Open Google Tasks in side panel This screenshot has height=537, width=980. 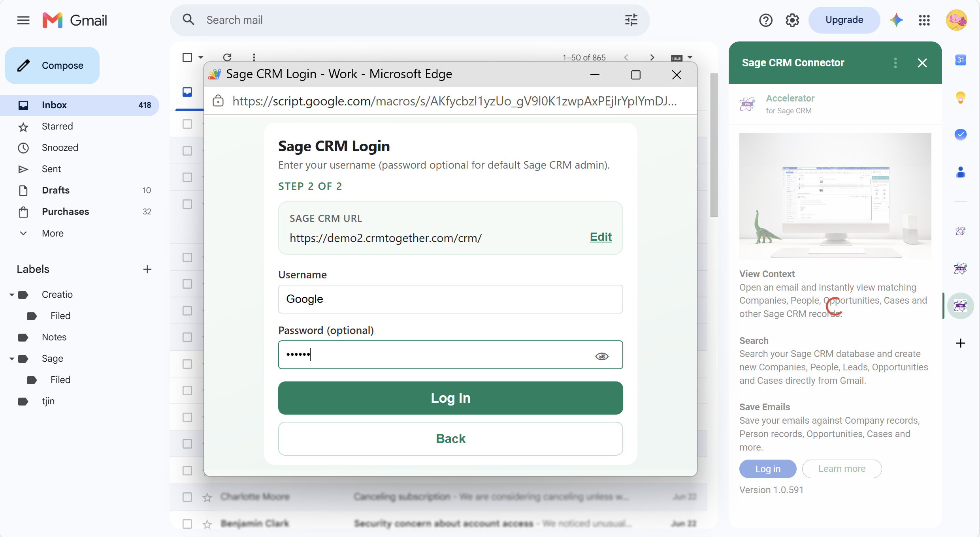[x=961, y=134]
